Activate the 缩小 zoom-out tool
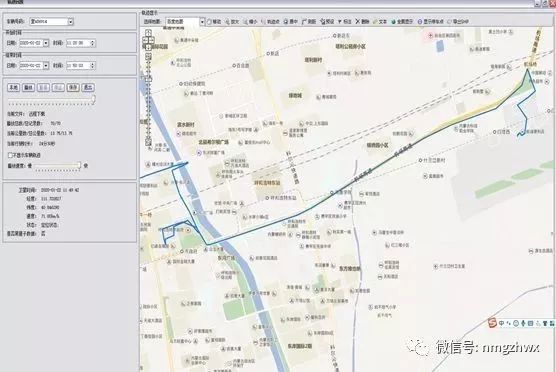 (250, 22)
